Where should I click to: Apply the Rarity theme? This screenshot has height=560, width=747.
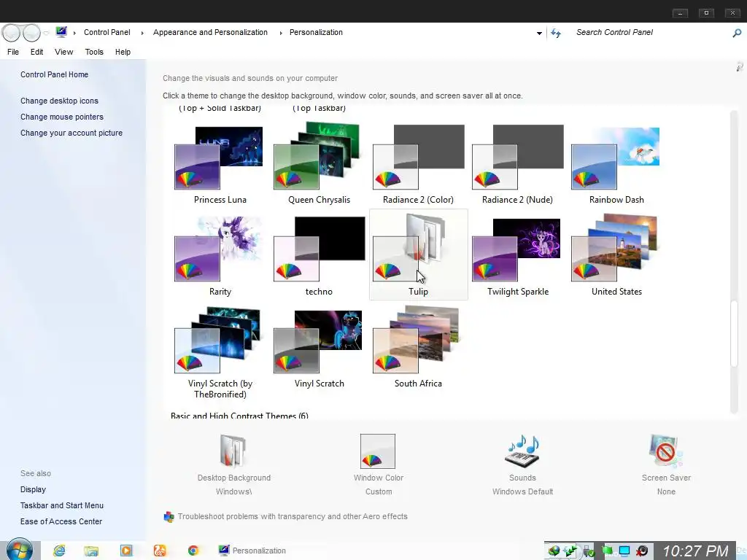[220, 254]
